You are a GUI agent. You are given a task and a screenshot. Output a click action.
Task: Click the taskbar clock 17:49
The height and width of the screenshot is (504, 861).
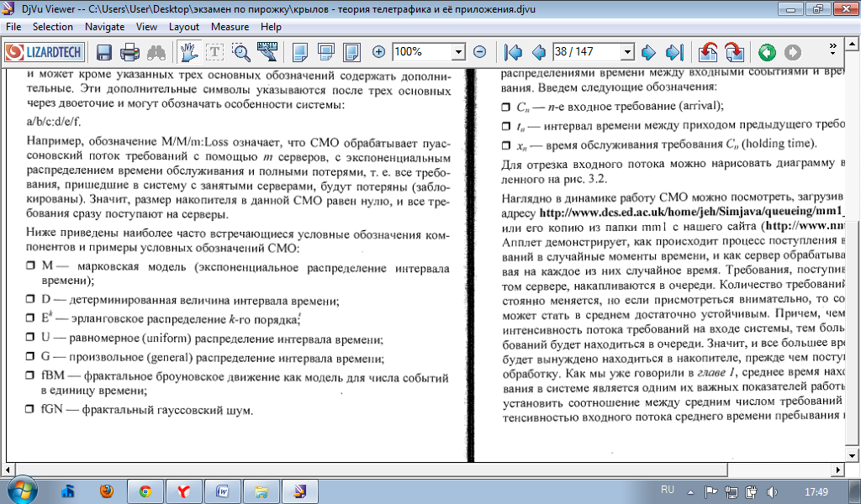[x=816, y=492]
